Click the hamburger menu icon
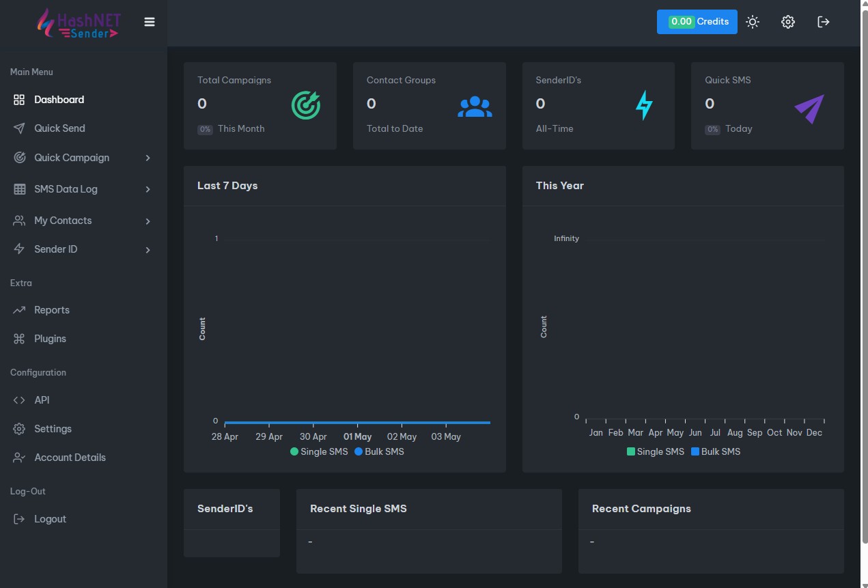 (x=150, y=22)
